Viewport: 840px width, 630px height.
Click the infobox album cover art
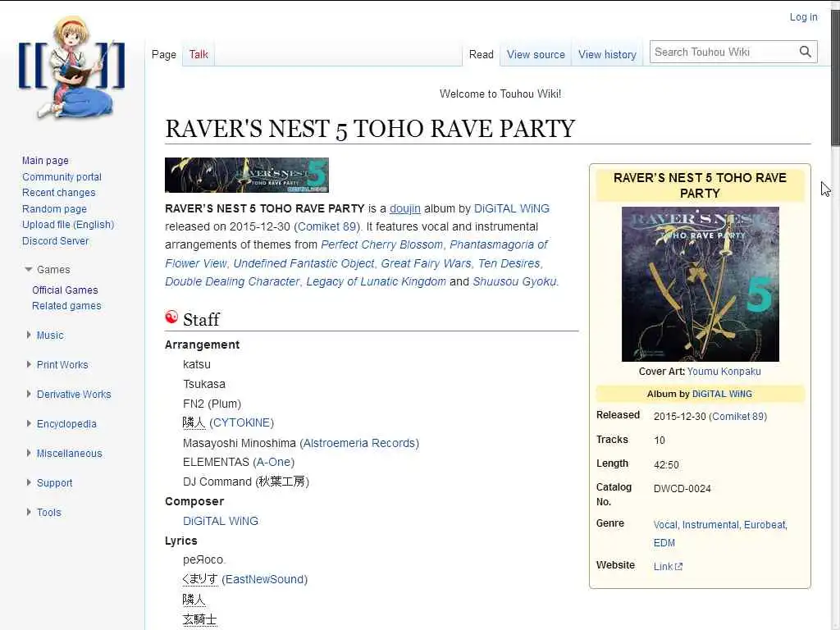pos(701,284)
